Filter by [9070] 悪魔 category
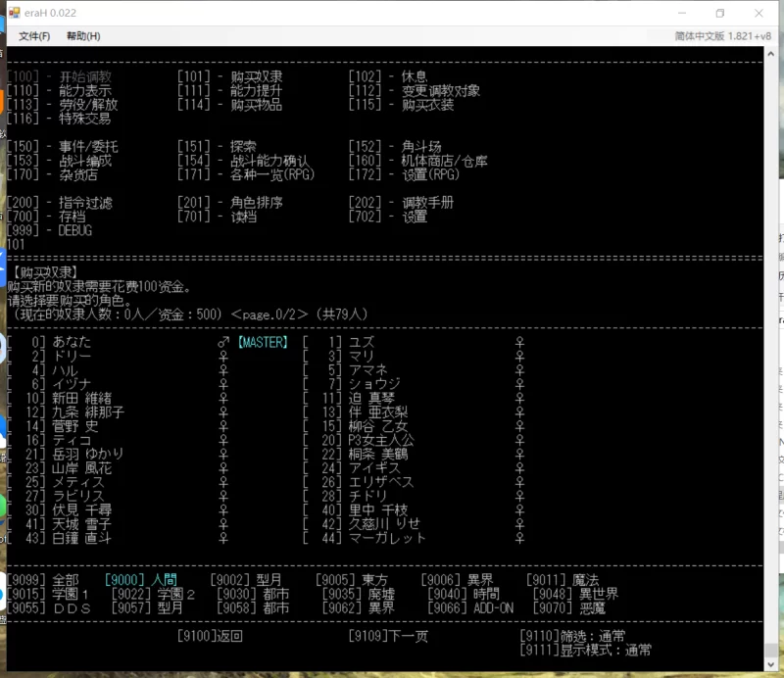Image resolution: width=784 pixels, height=678 pixels. point(569,608)
